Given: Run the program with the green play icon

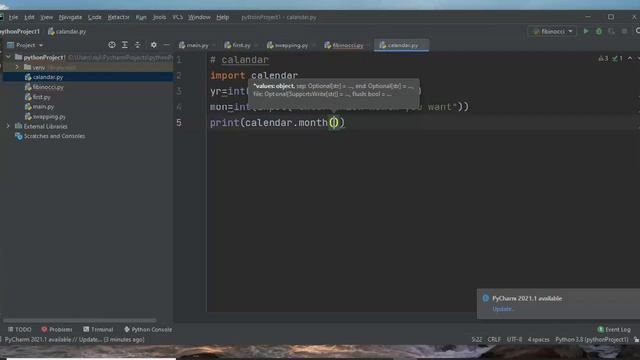Looking at the screenshot, I should 586,31.
